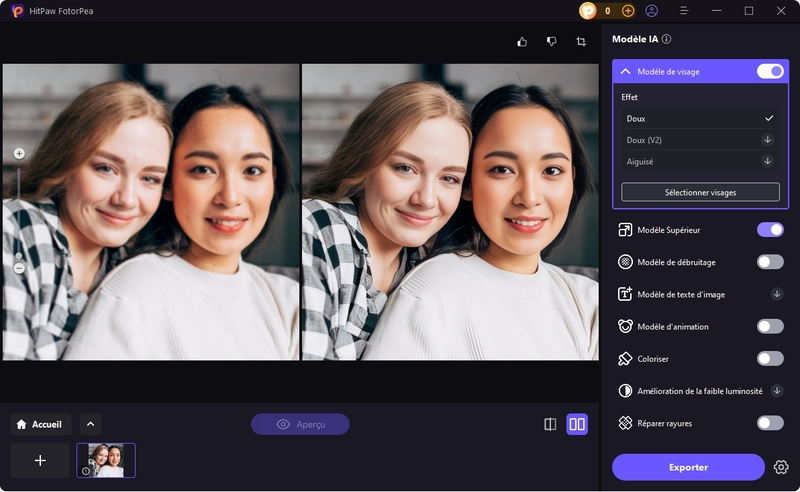800x492 pixels.
Task: Open the hamburger menu in title bar
Action: [x=684, y=11]
